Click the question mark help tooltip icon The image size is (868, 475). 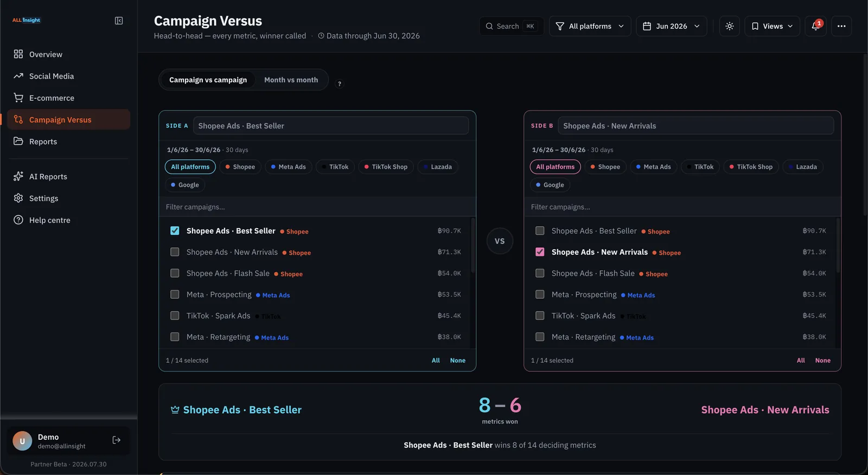pyautogui.click(x=340, y=84)
